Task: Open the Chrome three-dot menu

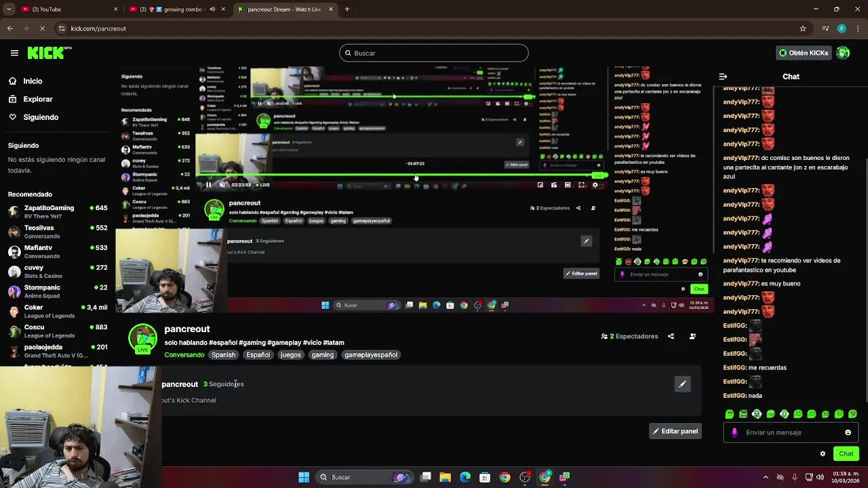Action: coord(858,28)
